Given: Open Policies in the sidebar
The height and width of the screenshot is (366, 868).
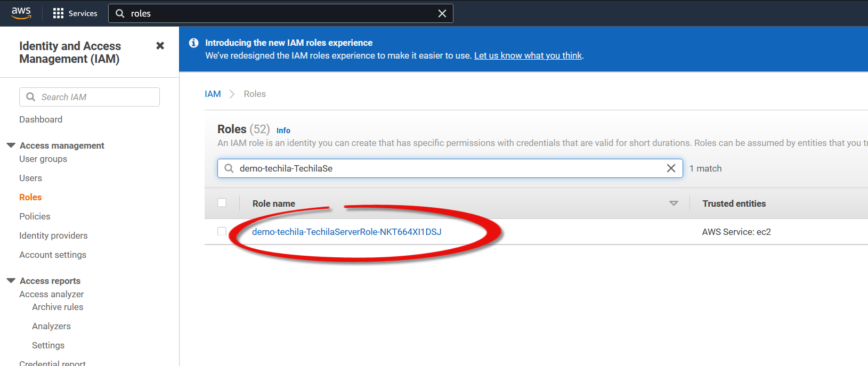Looking at the screenshot, I should (x=35, y=216).
